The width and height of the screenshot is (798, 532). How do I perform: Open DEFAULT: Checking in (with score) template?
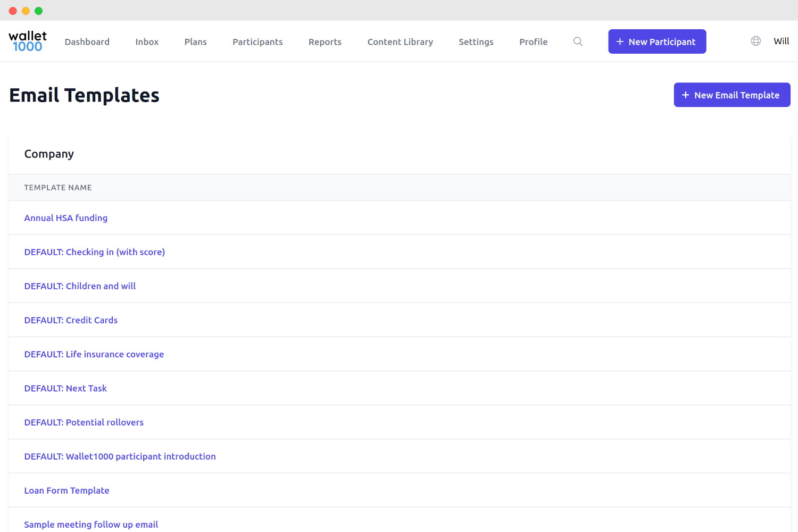click(95, 252)
